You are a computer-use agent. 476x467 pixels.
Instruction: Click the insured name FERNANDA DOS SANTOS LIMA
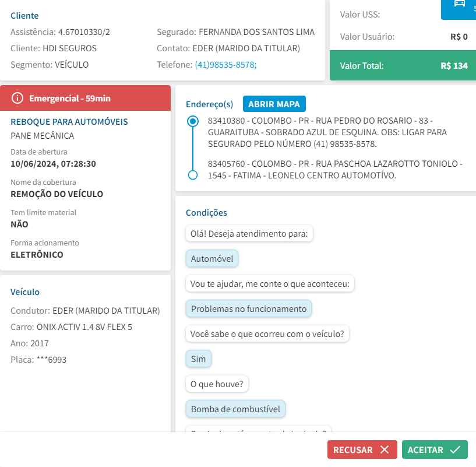(256, 32)
